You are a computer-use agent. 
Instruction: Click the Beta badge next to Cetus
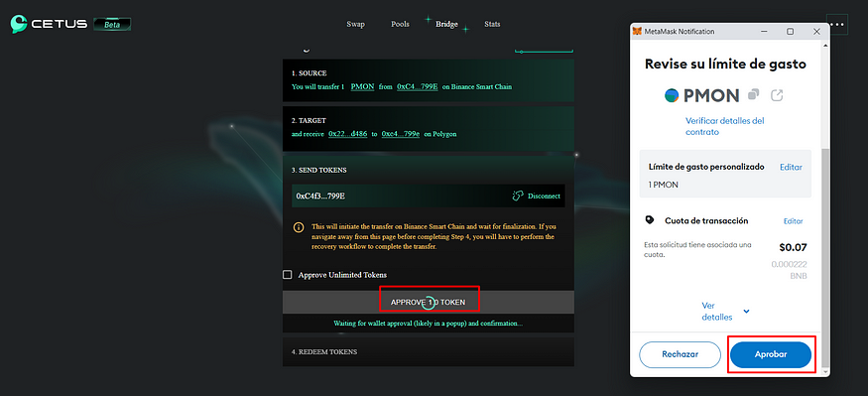point(112,25)
